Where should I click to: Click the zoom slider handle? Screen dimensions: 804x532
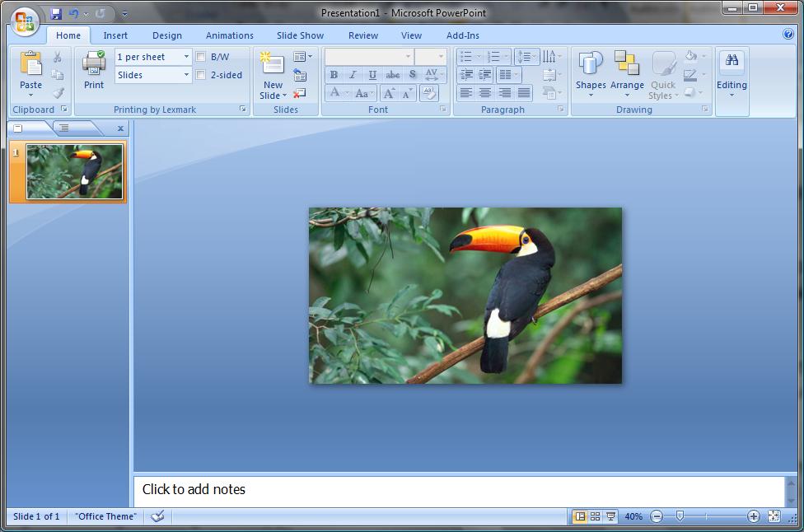tap(680, 516)
